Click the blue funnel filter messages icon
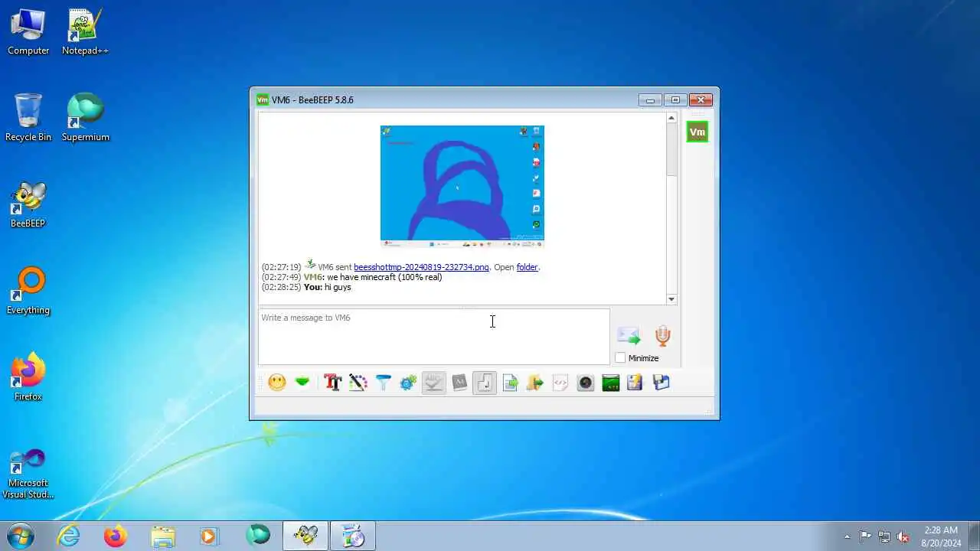 383,382
